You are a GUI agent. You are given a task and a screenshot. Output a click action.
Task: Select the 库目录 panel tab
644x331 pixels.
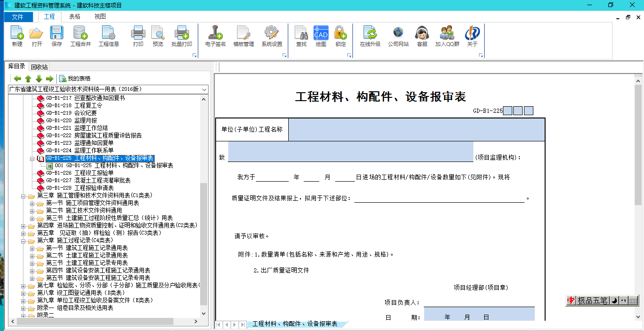pyautogui.click(x=17, y=66)
